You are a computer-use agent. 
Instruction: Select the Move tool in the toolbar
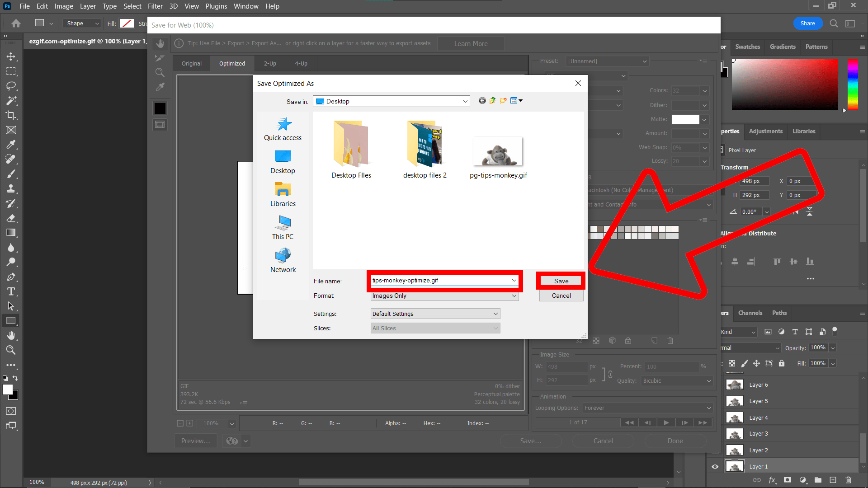pyautogui.click(x=12, y=56)
